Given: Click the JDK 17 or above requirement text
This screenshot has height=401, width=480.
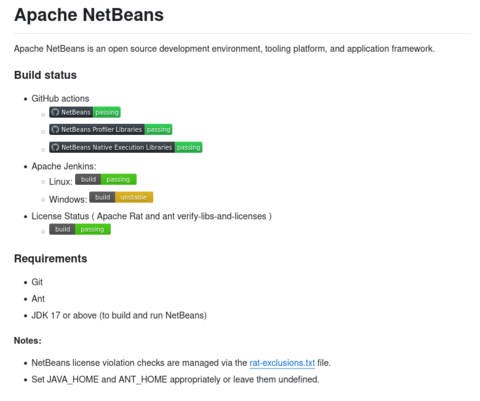Looking at the screenshot, I should click(x=119, y=315).
